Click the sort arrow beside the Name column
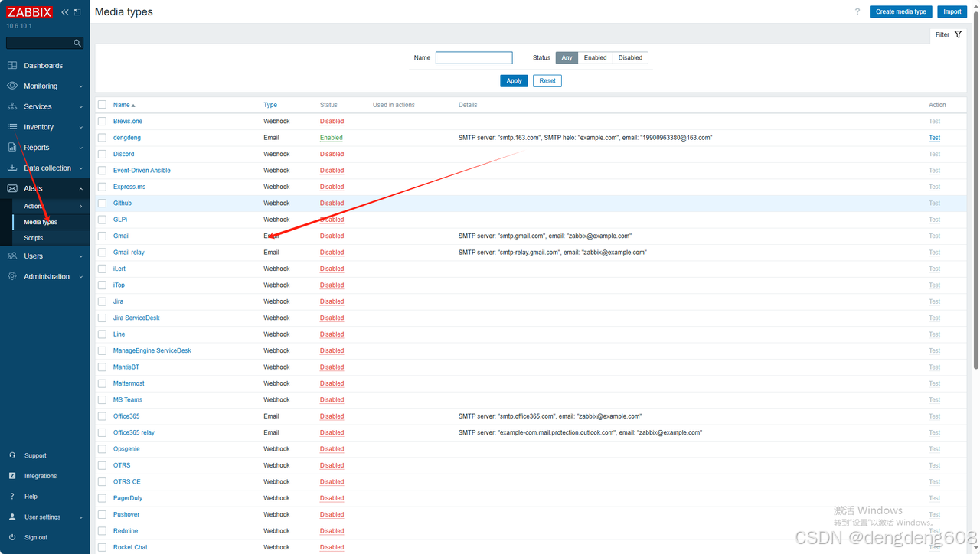The height and width of the screenshot is (554, 980). click(133, 105)
